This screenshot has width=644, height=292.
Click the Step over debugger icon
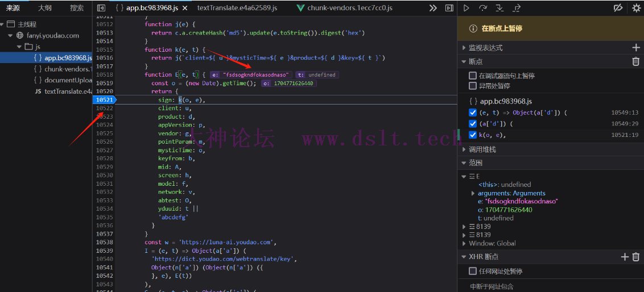tap(483, 9)
